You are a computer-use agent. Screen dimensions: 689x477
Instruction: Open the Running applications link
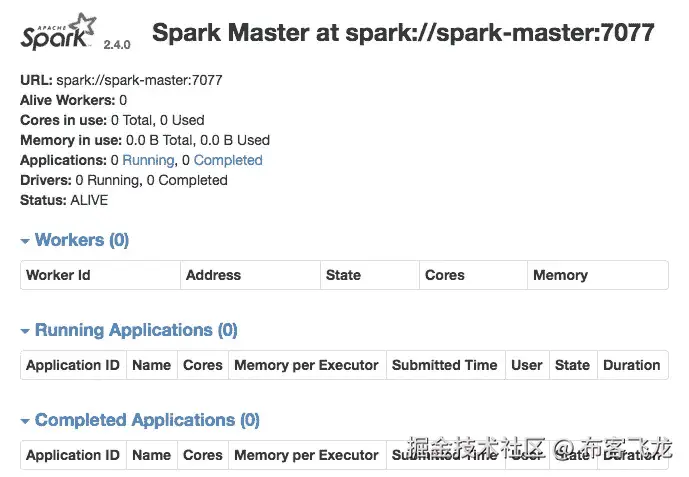[x=148, y=160]
